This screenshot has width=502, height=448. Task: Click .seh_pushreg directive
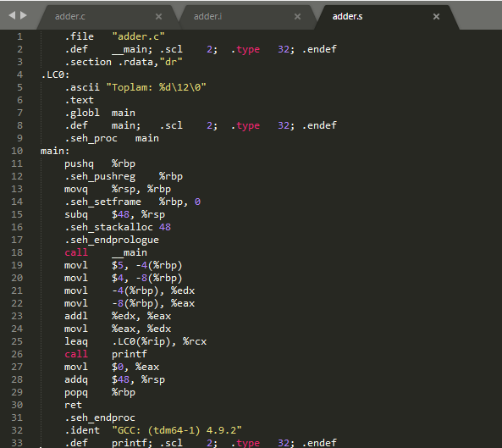pyautogui.click(x=100, y=176)
